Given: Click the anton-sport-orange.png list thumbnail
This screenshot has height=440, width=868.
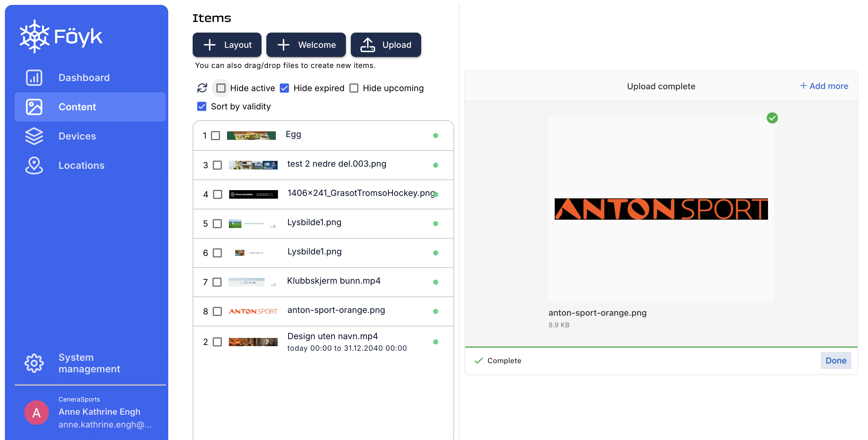Looking at the screenshot, I should [x=253, y=311].
